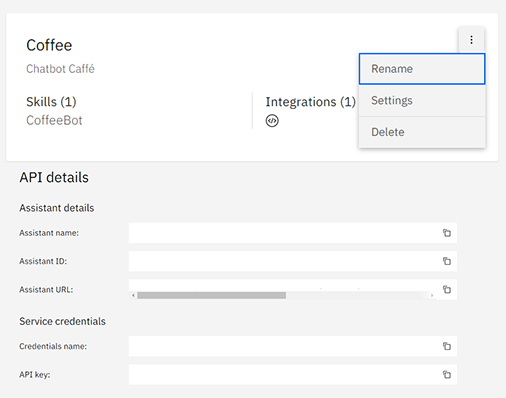Click the scrollbar right arrow under Assistant URL
Screen dimensions: 506x398
[x=432, y=295]
